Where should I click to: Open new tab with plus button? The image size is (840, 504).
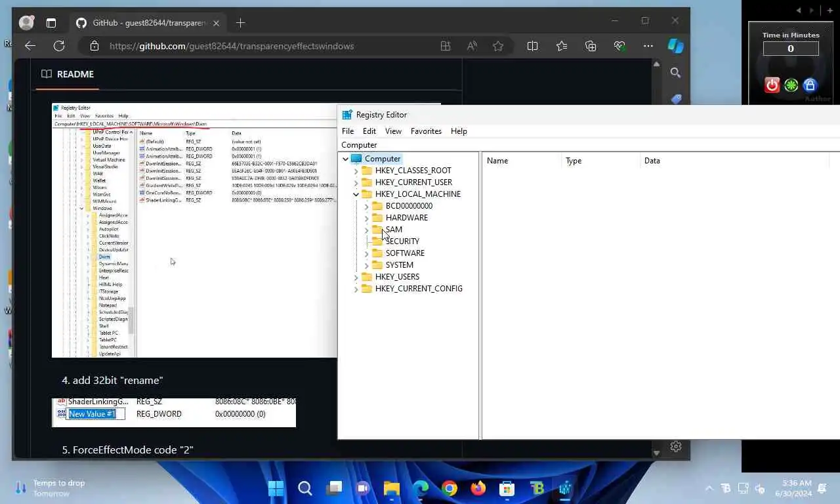(240, 23)
